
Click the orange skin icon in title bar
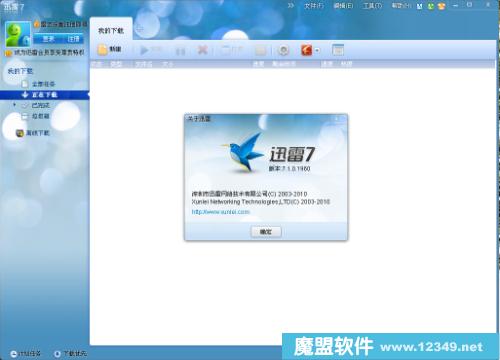tap(441, 6)
